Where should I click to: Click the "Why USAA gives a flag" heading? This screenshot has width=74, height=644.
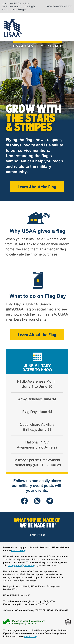pyautogui.click(x=37, y=231)
